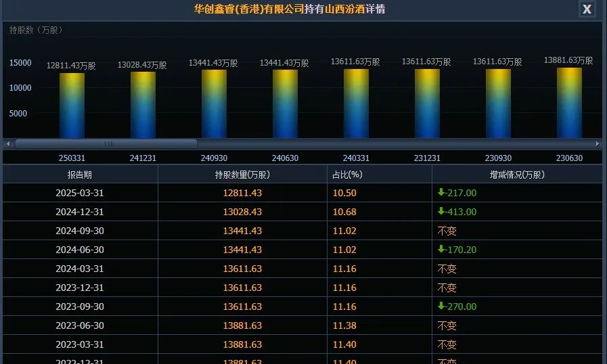Select the 250331 bar in the chart
This screenshot has width=607, height=364.
72,106
